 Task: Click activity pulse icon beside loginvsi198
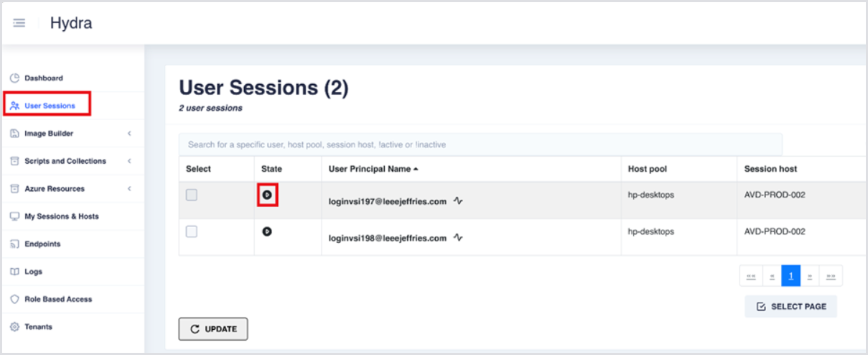pos(458,238)
